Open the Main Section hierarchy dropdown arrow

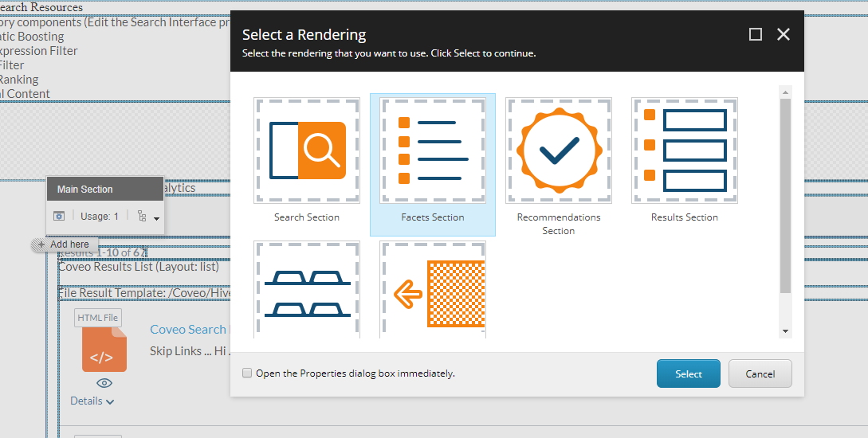coord(157,218)
